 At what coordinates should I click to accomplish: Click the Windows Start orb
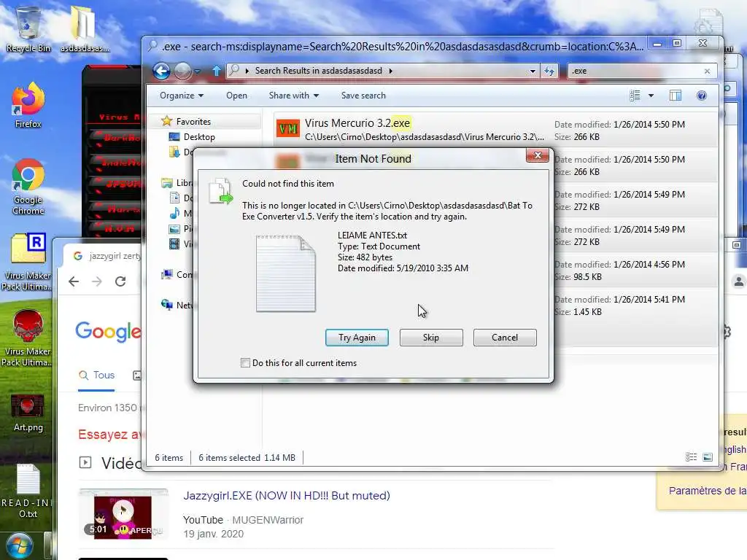[20, 546]
